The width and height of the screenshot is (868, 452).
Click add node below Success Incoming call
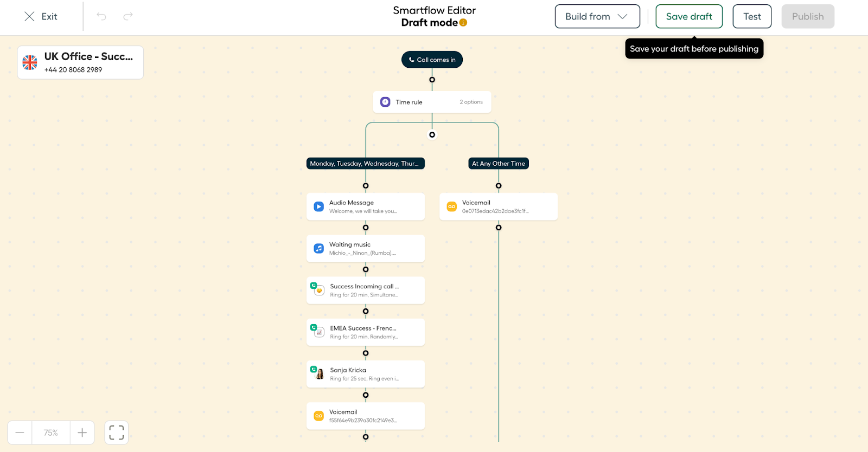coord(366,311)
